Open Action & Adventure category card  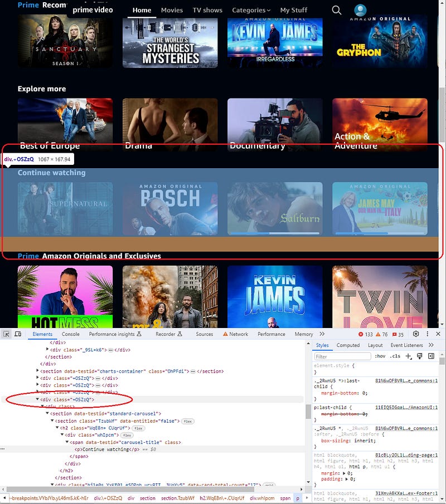pos(380,125)
